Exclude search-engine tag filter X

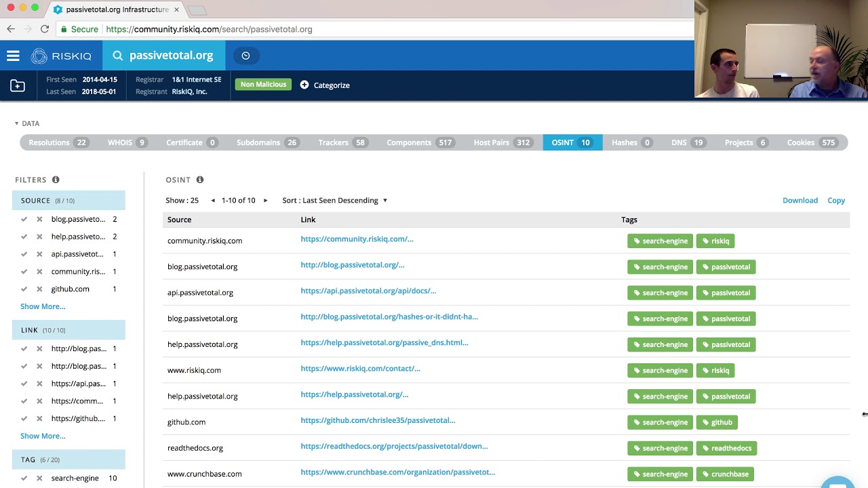click(x=39, y=478)
